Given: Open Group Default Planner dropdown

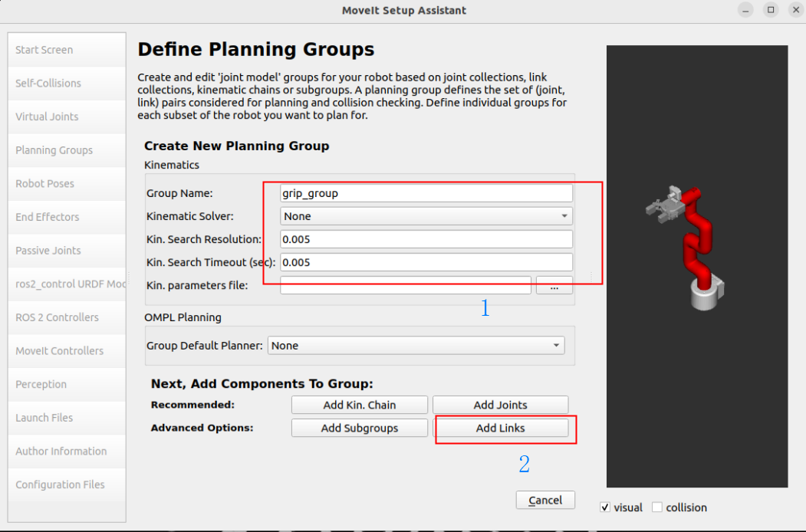Looking at the screenshot, I should coord(416,346).
